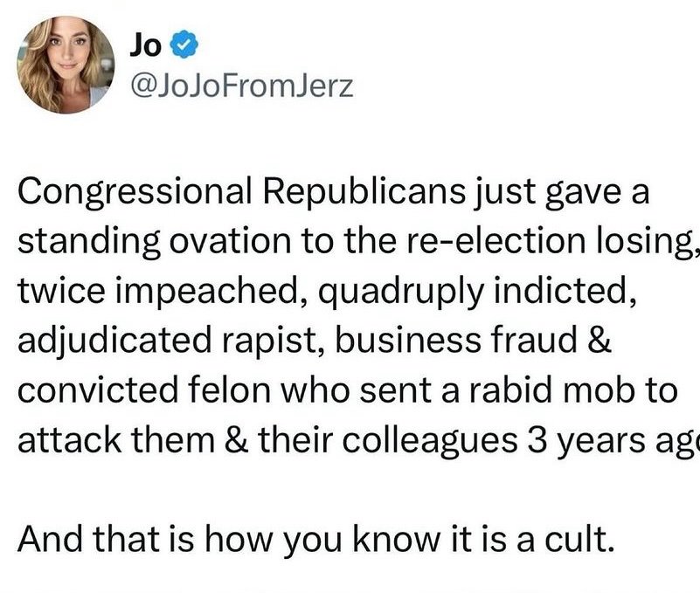Click the words convicted felon

pyautogui.click(x=145, y=390)
